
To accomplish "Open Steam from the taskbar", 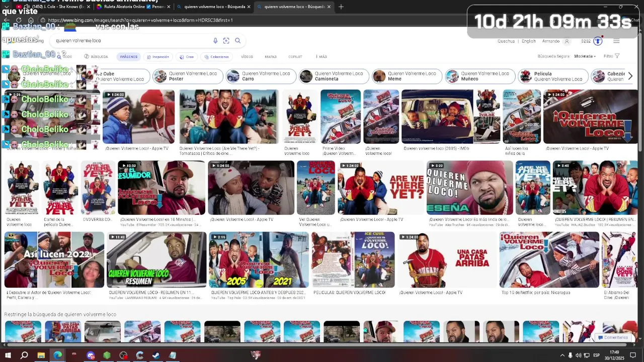I will [156, 355].
